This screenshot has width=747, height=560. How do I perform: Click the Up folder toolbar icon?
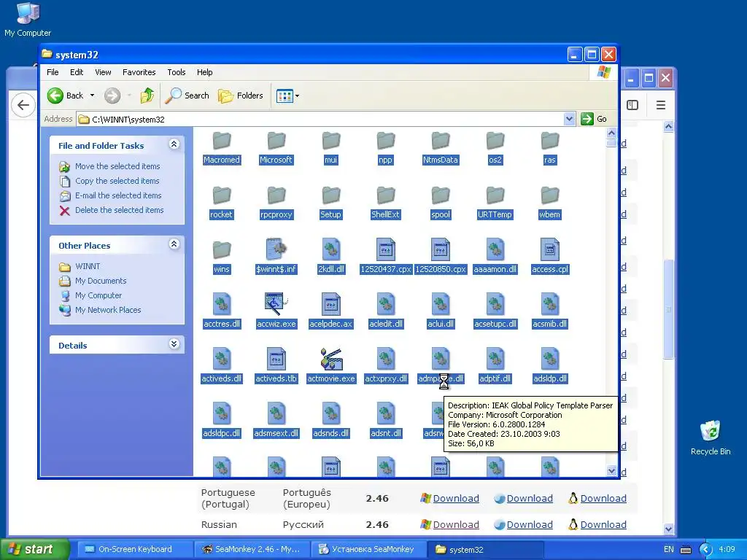[147, 96]
